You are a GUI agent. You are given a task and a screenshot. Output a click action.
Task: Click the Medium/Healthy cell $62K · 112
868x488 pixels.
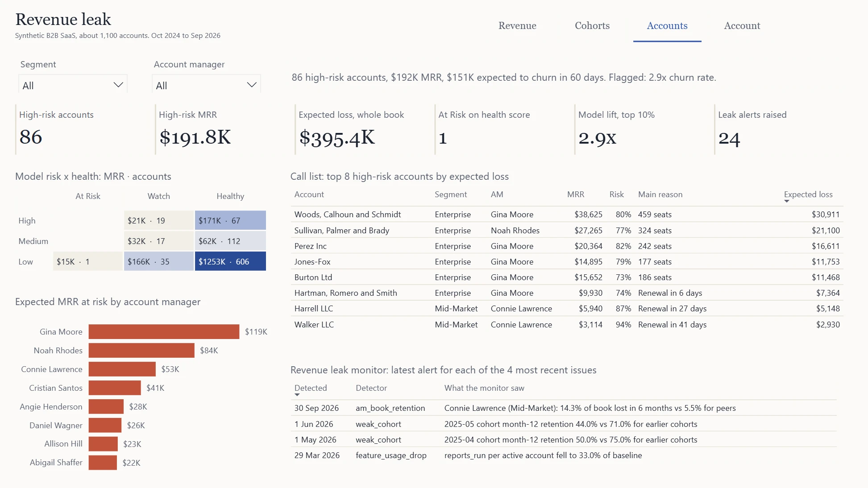230,241
